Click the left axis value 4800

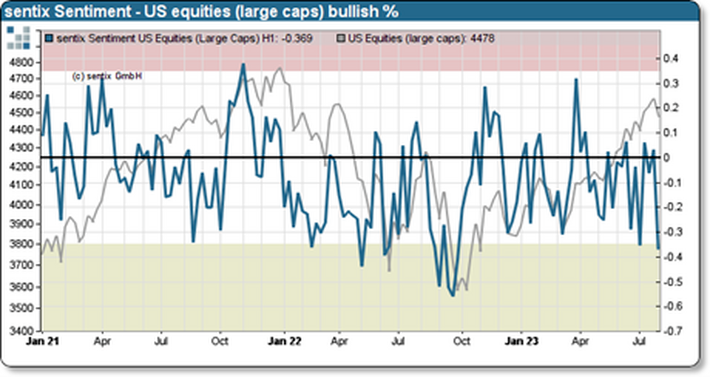(x=21, y=62)
